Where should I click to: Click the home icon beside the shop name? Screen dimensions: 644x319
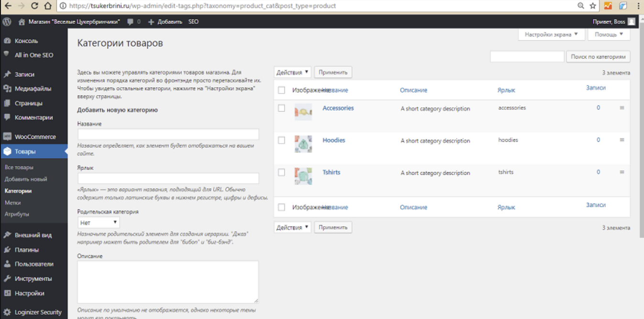(22, 21)
